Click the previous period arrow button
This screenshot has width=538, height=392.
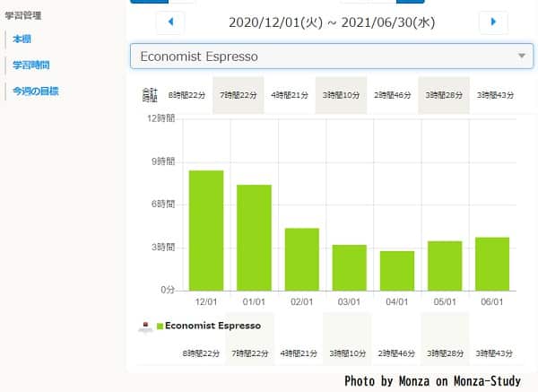[x=169, y=22]
